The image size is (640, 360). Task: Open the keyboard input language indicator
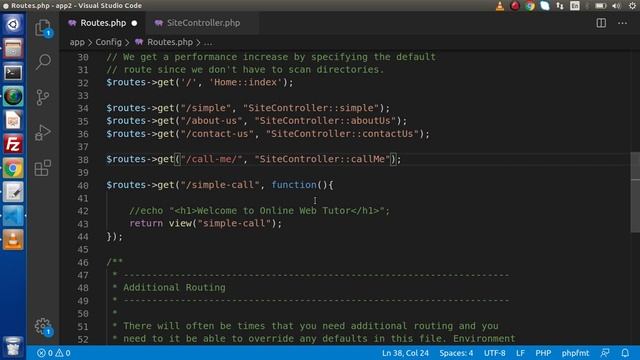click(x=575, y=6)
